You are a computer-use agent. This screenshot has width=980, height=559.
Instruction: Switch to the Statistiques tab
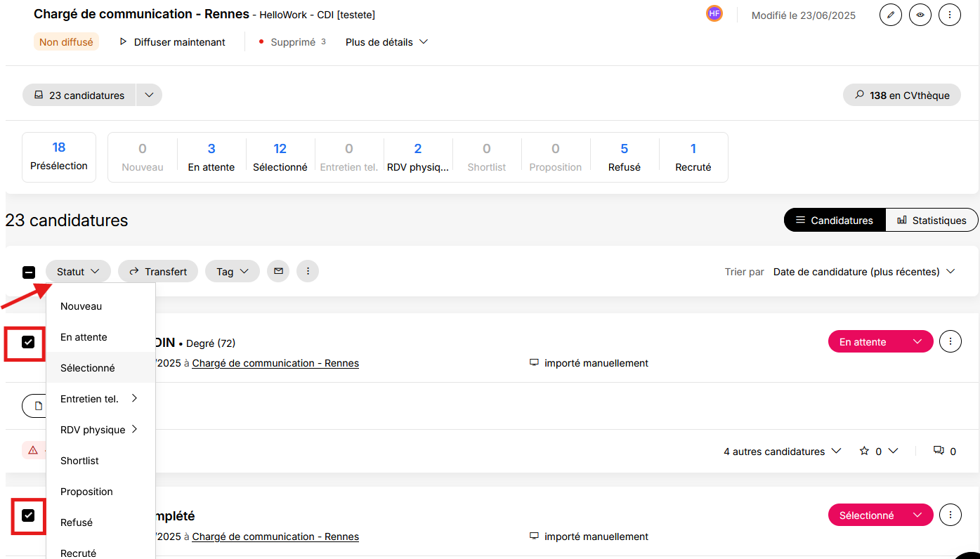(932, 221)
